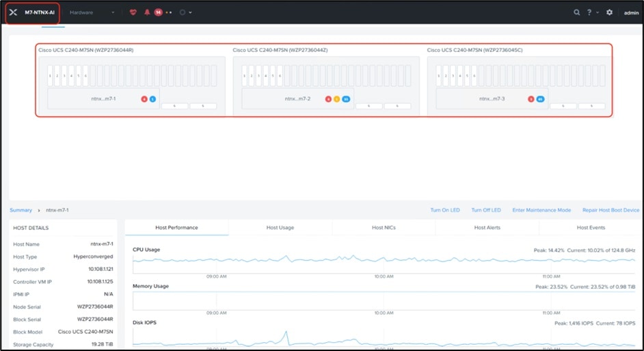Switch to Host Performance tab

tap(176, 227)
